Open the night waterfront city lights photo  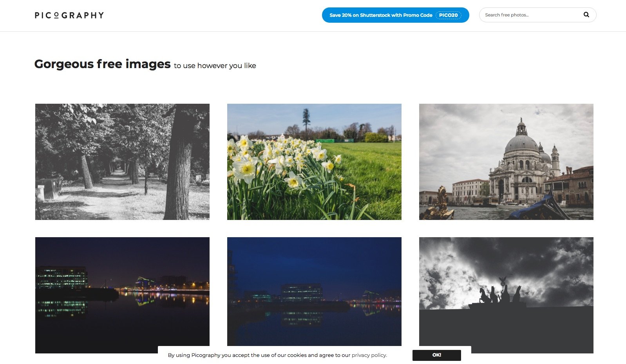(122, 295)
